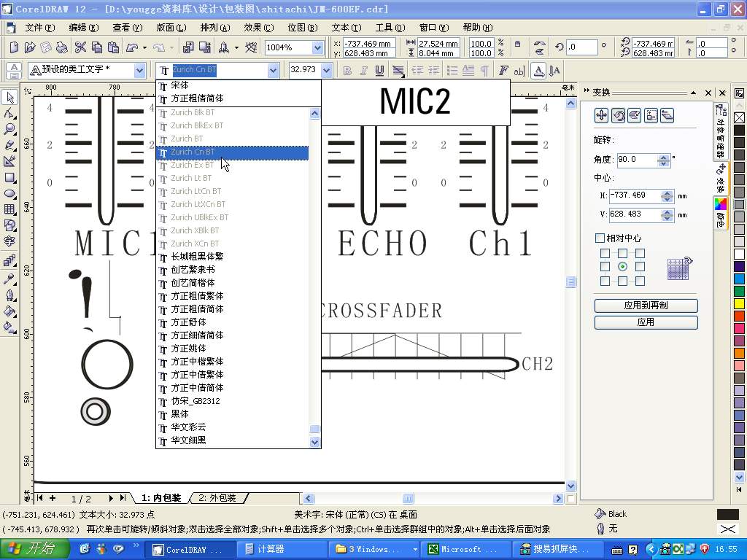Screen dimensions: 747x560
Task: Click the rotation 角度 90.0 field
Action: coord(636,160)
